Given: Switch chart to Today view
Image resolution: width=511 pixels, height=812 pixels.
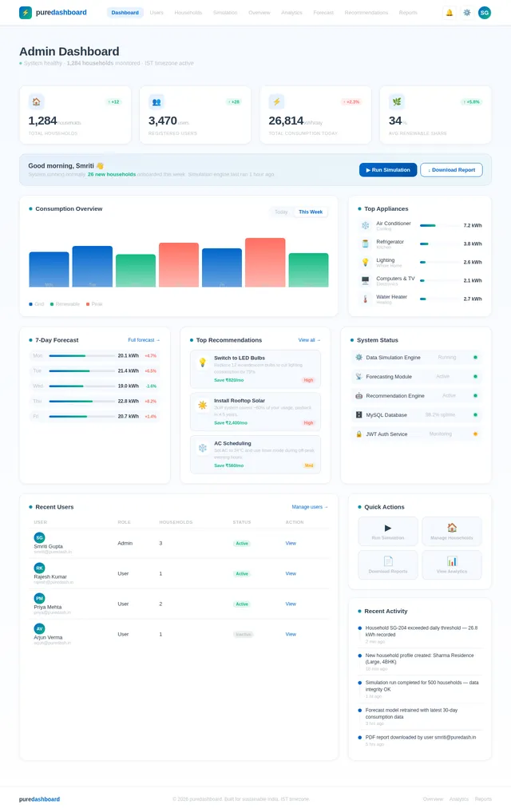Looking at the screenshot, I should tap(281, 212).
